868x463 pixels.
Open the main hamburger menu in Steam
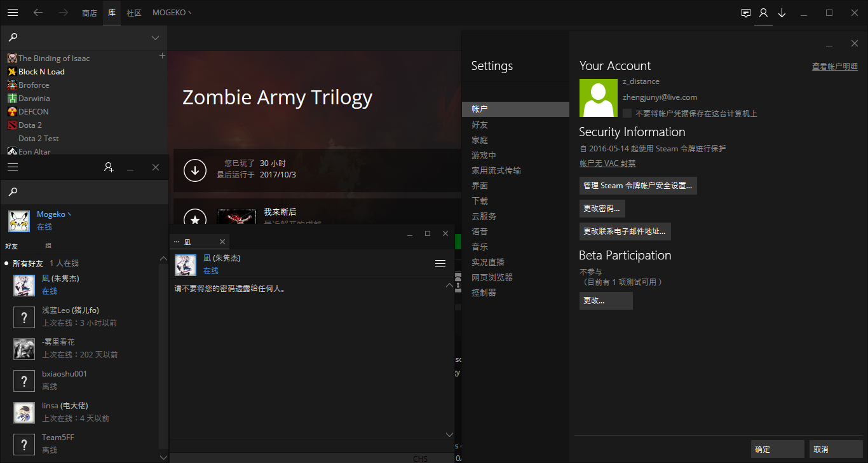(x=13, y=13)
